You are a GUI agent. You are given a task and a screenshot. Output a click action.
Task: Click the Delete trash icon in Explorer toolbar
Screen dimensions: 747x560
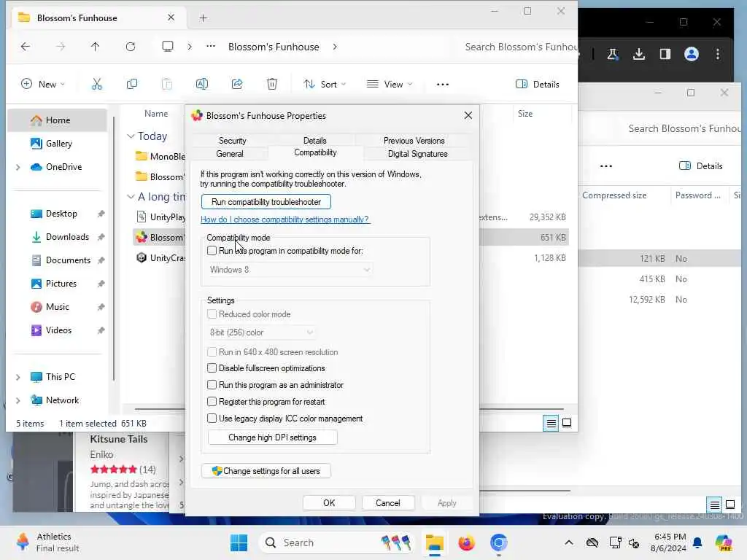coord(272,85)
